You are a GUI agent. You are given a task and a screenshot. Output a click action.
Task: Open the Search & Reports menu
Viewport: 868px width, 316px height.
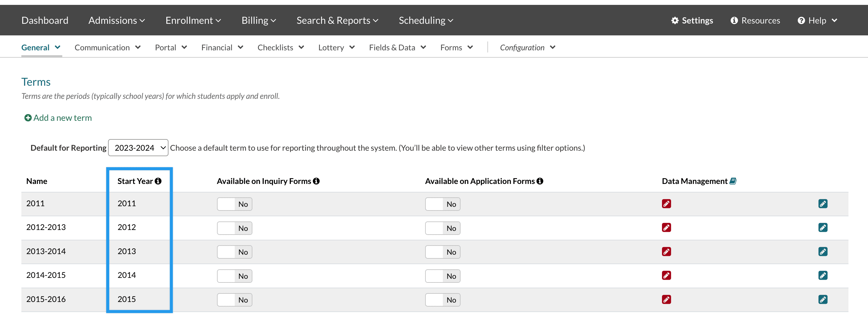click(337, 20)
